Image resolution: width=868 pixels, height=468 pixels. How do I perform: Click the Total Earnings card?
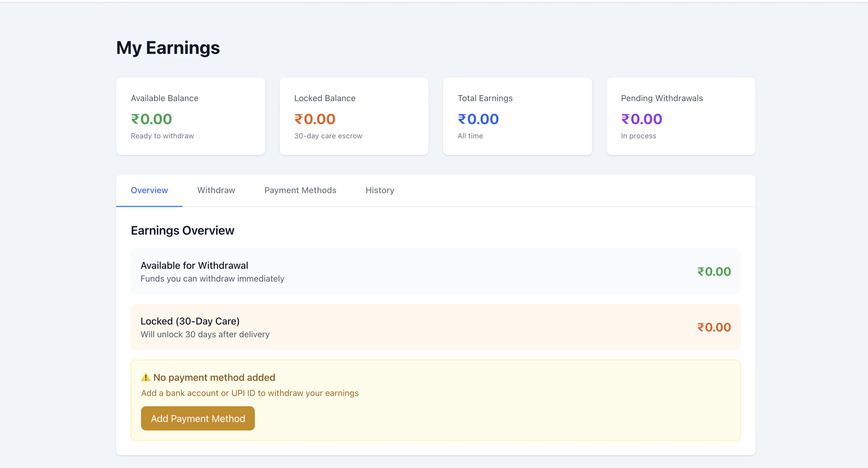click(517, 116)
